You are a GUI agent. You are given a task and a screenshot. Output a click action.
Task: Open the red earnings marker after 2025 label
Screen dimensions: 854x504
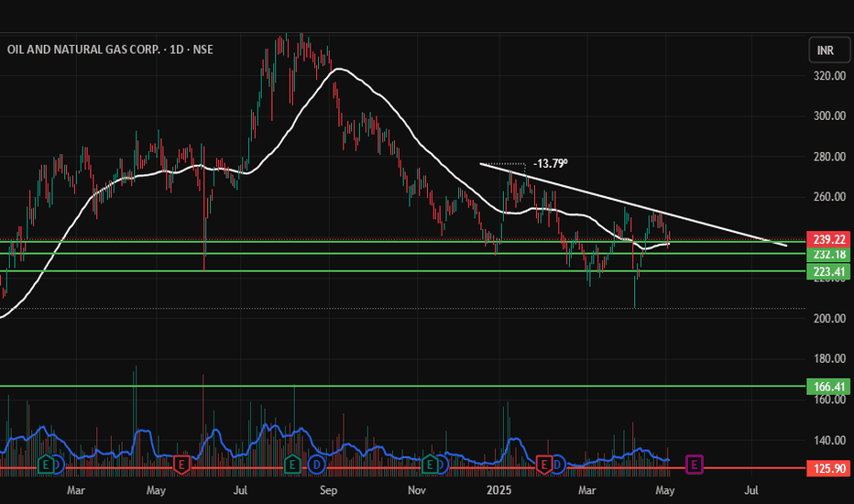(544, 465)
